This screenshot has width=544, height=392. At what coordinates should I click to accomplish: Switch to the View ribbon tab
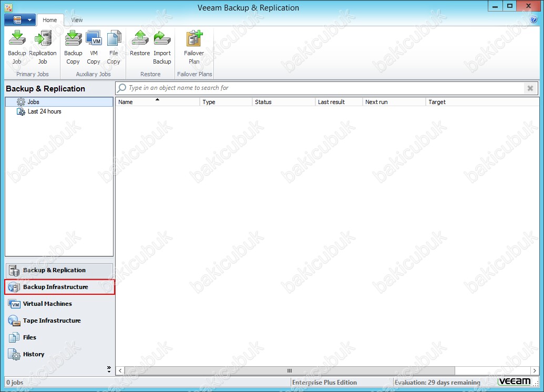[x=77, y=20]
